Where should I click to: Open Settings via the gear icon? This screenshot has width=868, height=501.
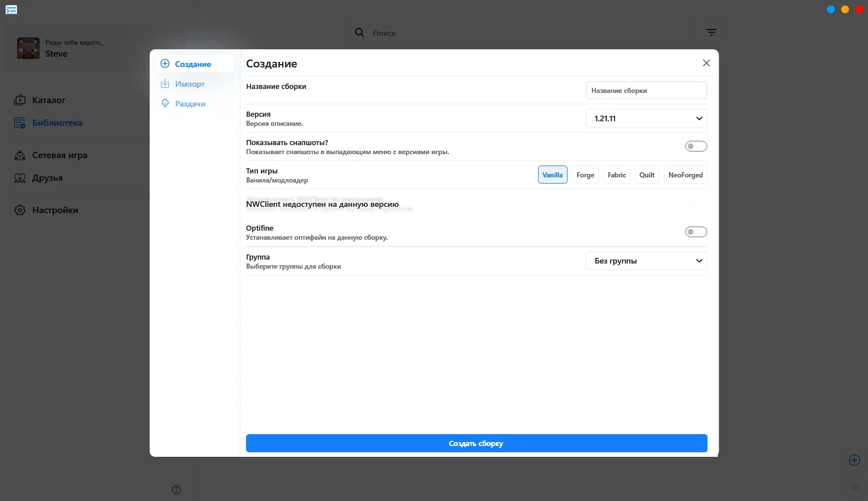point(20,210)
